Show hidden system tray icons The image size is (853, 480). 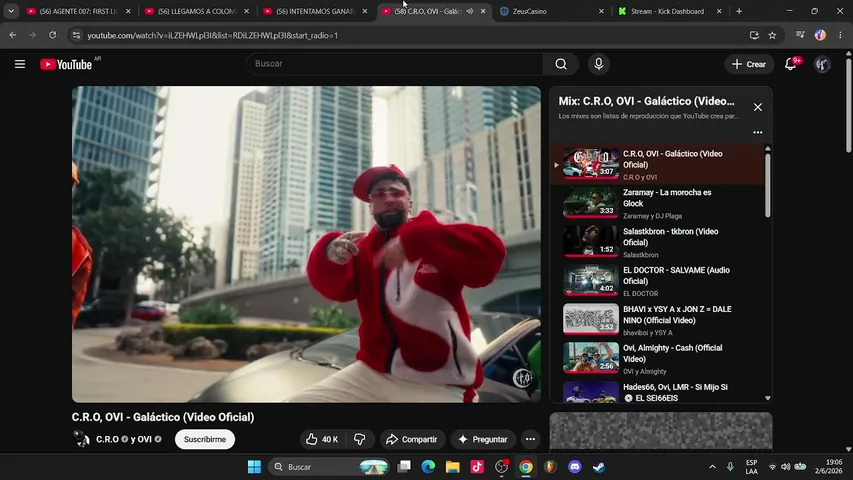712,467
